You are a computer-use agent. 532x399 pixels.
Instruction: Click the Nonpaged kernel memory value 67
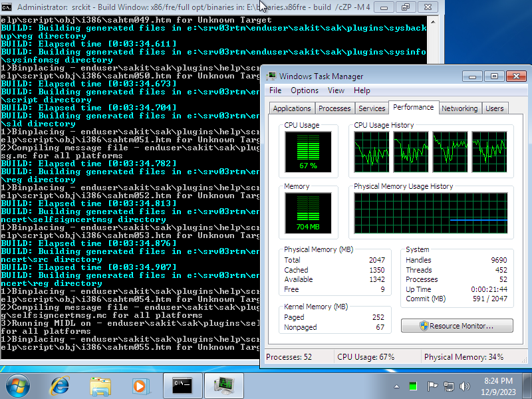click(380, 327)
